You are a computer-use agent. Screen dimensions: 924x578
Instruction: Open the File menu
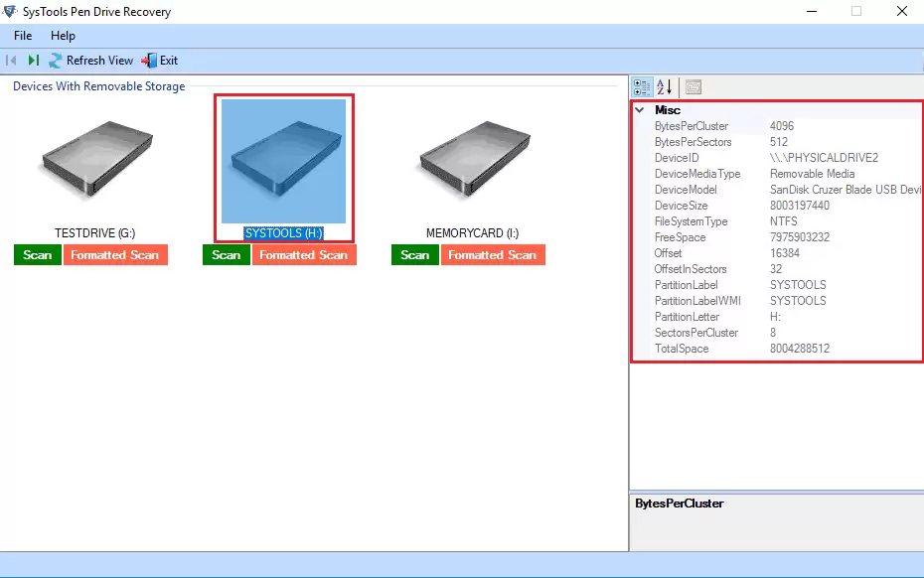point(23,36)
